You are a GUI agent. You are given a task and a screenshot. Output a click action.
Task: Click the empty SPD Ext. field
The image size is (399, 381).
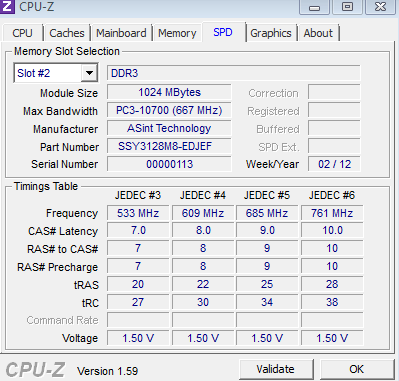[334, 146]
